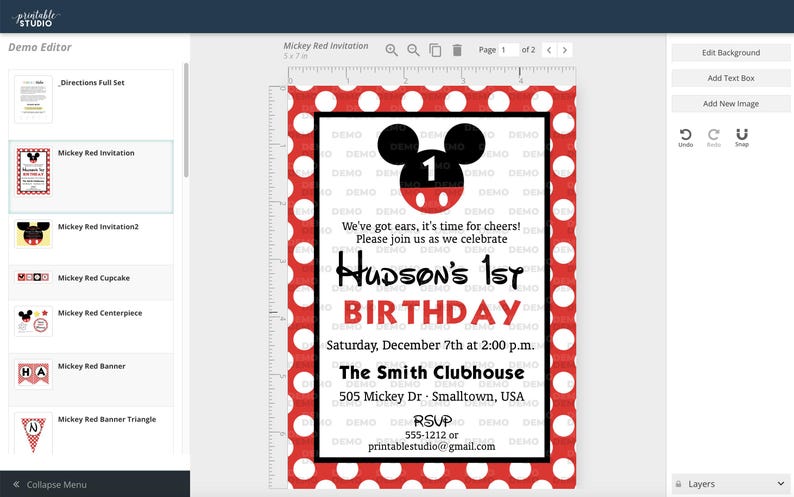Go to the next page arrow
Image resolution: width=794 pixels, height=497 pixels.
pos(565,50)
